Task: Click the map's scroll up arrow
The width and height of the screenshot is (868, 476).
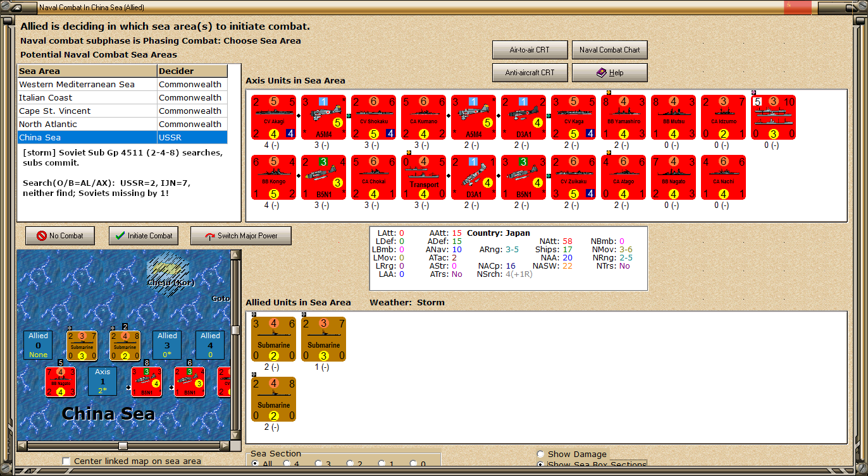Action: pyautogui.click(x=236, y=255)
